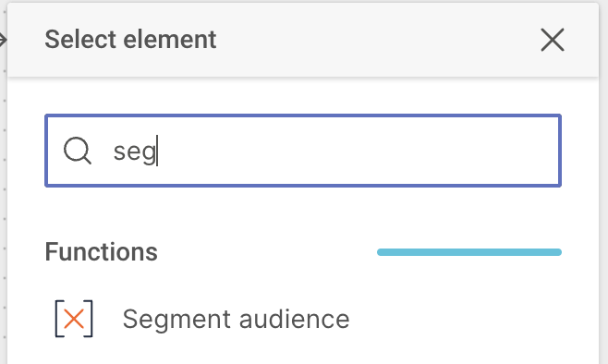Click the blue border of the search field
Screen dimensions: 608x364
[303, 115]
